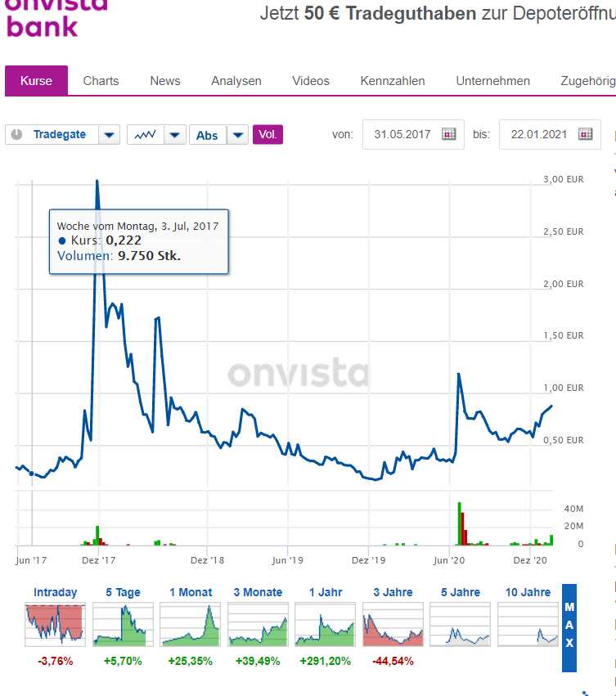The width and height of the screenshot is (616, 696).
Task: Click the 10 Jahre mini chart thumbnail
Action: [x=528, y=624]
